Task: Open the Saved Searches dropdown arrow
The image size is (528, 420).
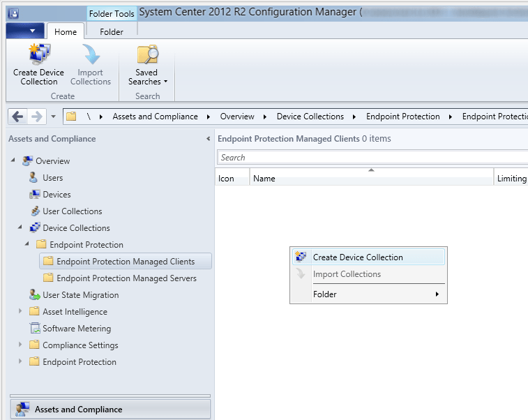Action: coord(165,82)
